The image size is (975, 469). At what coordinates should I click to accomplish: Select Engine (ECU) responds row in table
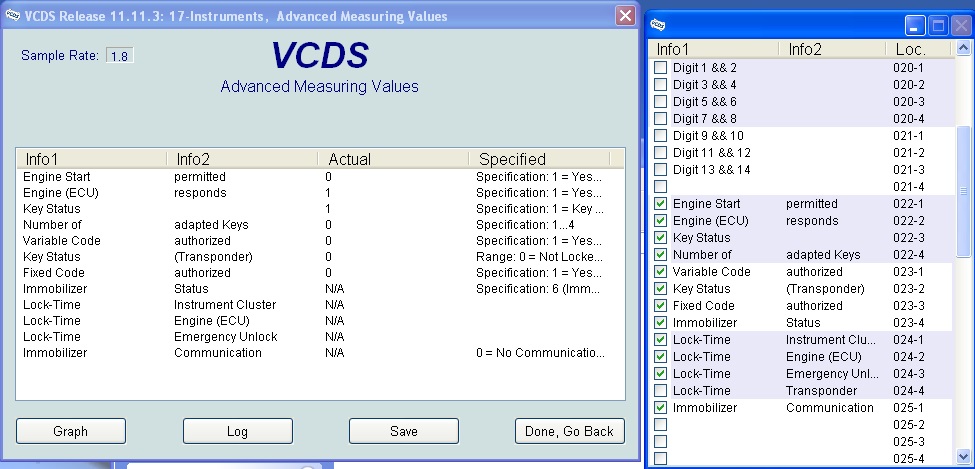[x=320, y=193]
